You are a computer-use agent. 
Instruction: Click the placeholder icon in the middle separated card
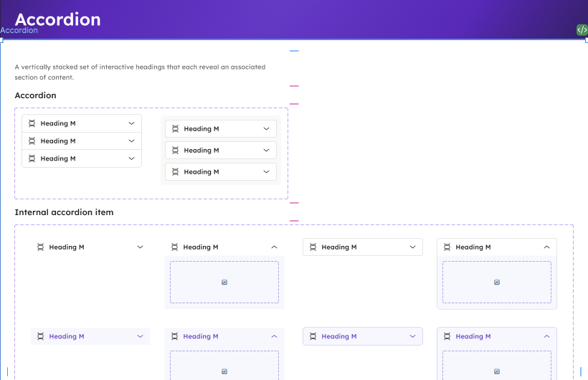175,151
